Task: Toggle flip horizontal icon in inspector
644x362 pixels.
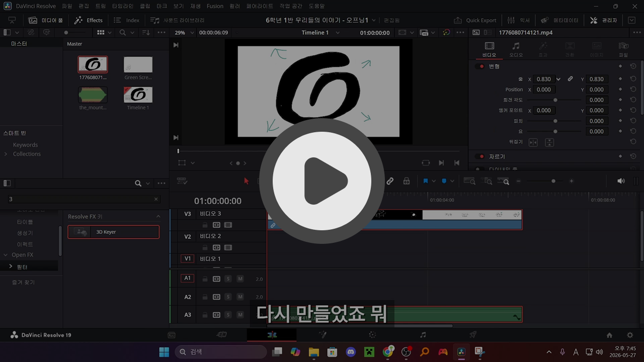Action: pos(533,142)
